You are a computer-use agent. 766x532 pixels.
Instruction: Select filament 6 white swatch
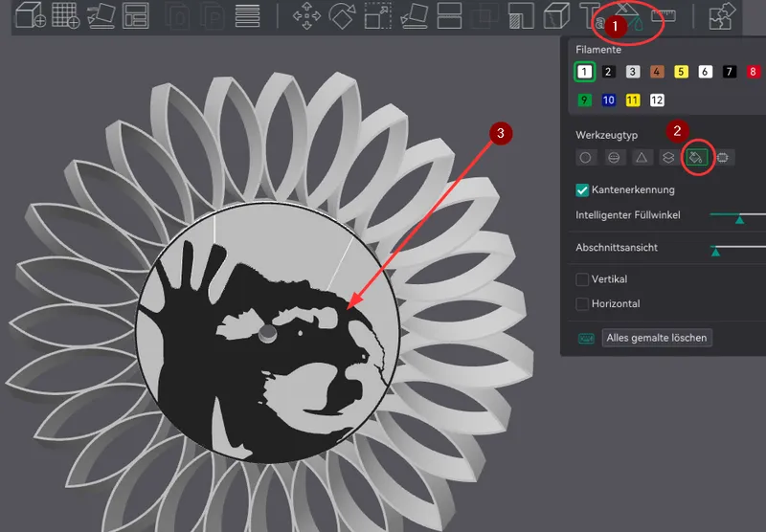coord(705,72)
